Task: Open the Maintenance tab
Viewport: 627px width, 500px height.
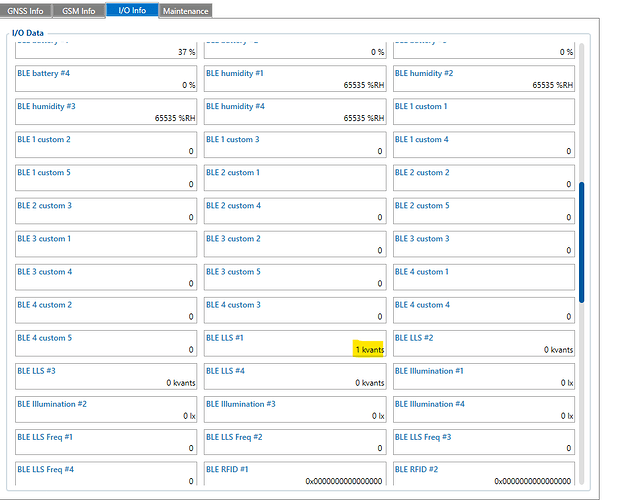Action: click(x=185, y=11)
